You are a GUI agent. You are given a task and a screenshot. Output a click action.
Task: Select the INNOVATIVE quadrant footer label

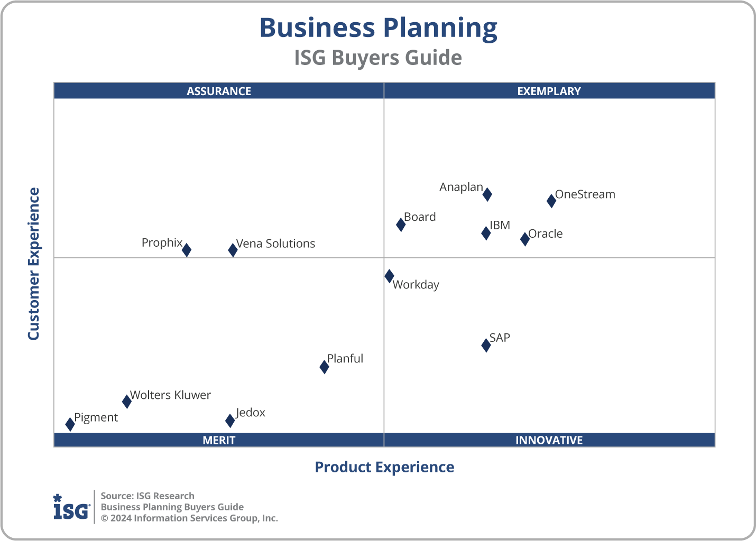click(x=549, y=440)
